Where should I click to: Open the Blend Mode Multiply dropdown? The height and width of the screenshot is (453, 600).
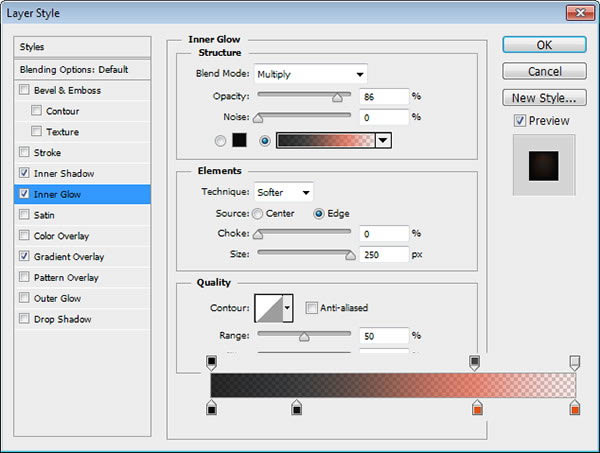click(310, 74)
